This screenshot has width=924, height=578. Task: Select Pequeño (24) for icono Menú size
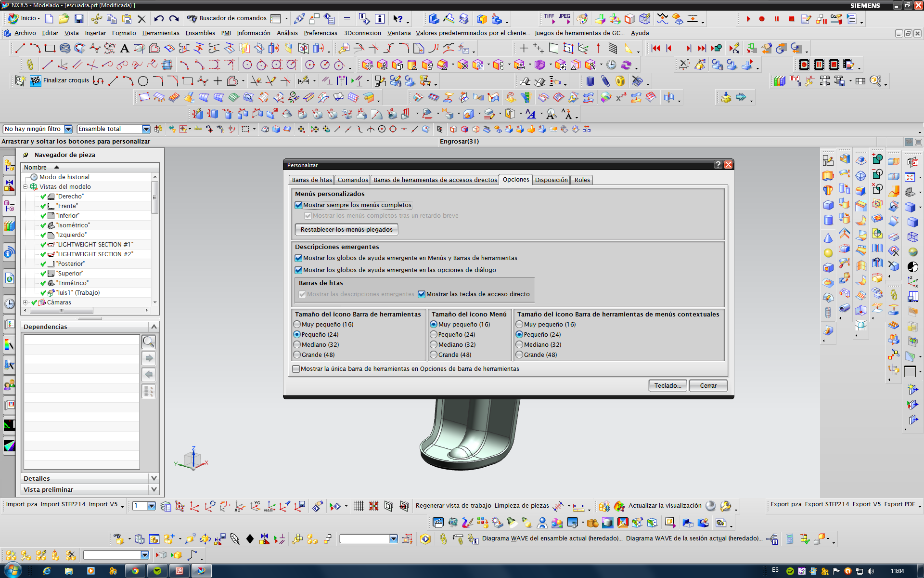pos(434,335)
